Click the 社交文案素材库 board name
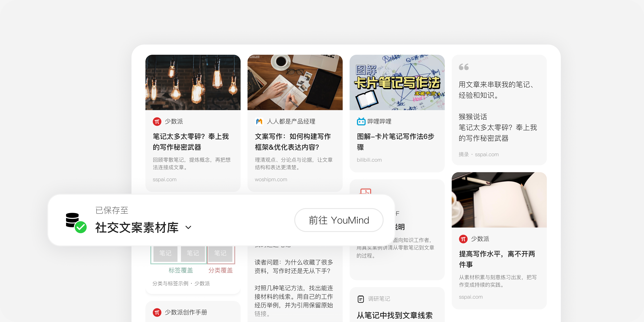Viewport: 644px width, 322px height. 137,228
